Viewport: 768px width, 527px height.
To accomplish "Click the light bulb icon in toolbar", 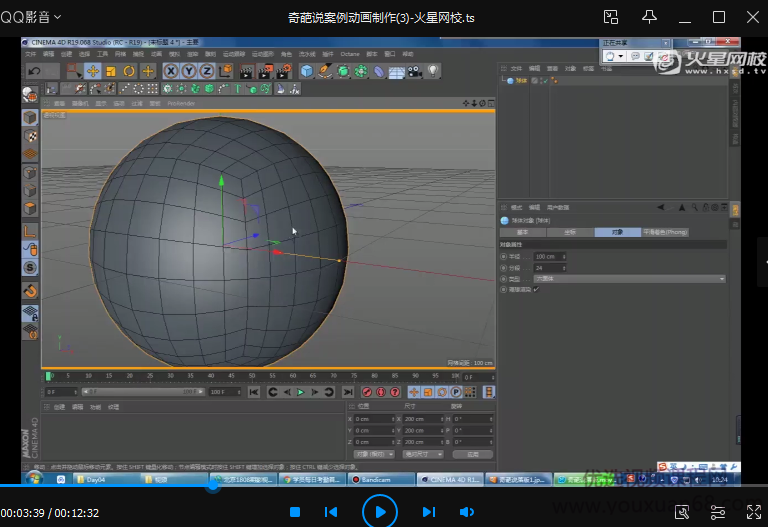I will (432, 71).
